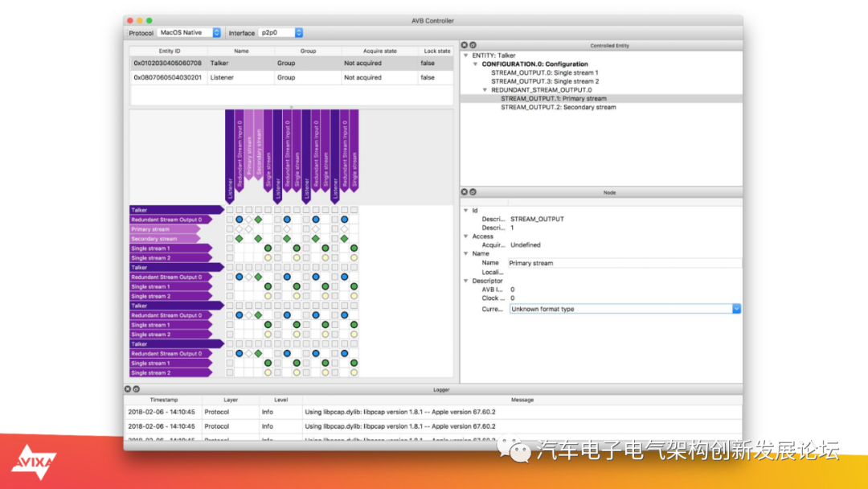868x489 pixels.
Task: Select STREAM_OUTPUT.0: Single stream 1 item
Action: (544, 72)
